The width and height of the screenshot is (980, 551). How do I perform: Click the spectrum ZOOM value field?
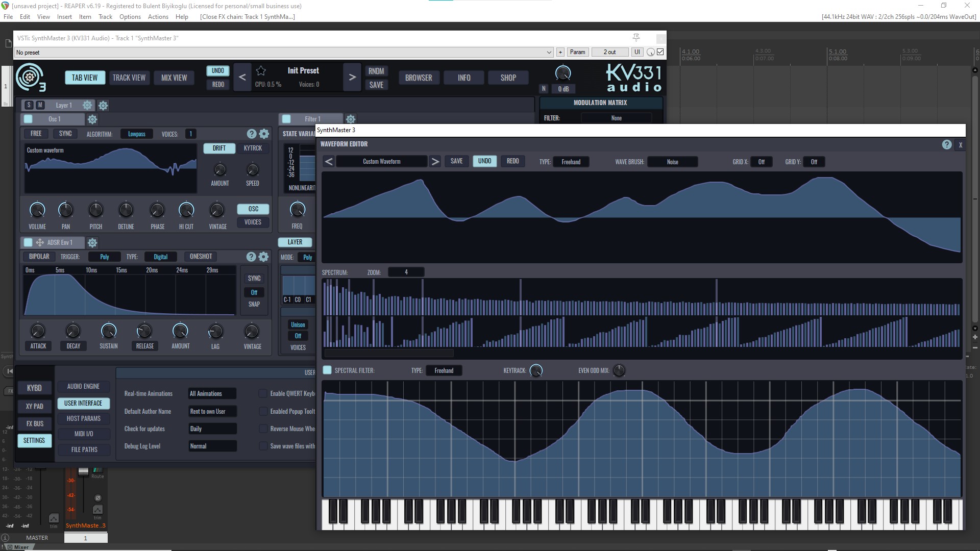click(406, 272)
